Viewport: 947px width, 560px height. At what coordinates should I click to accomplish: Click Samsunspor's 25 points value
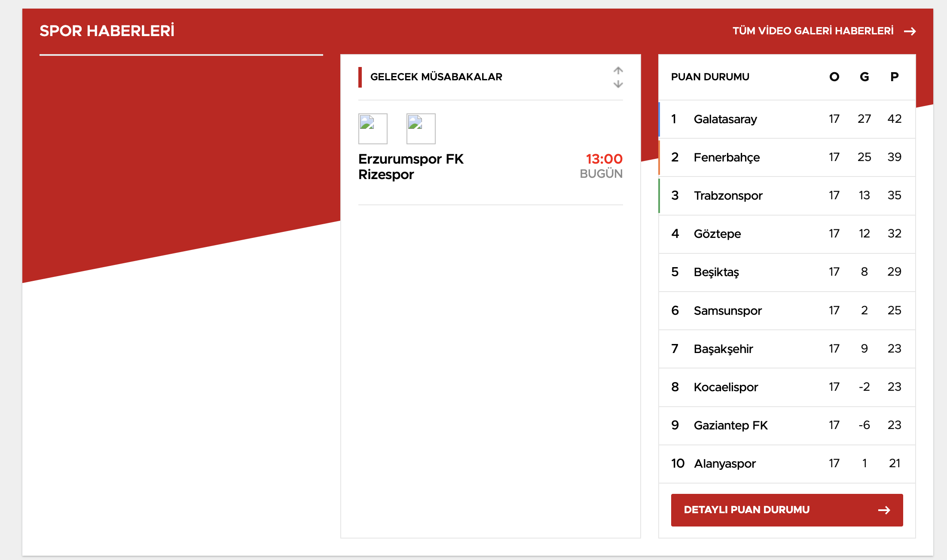coord(894,310)
